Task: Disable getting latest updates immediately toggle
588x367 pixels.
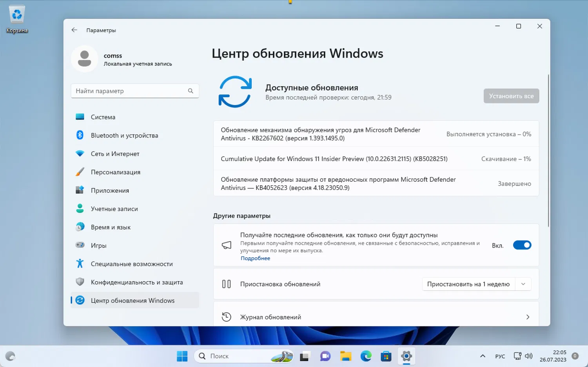Action: 522,245
